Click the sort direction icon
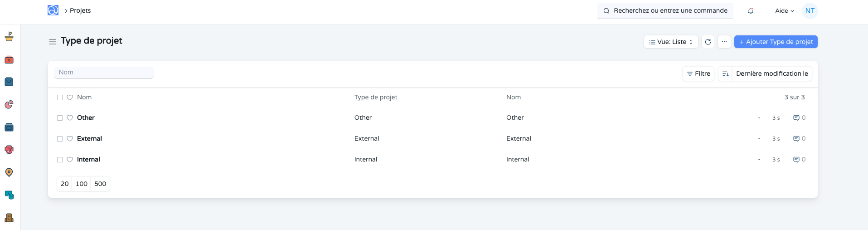The image size is (868, 230). [x=725, y=73]
